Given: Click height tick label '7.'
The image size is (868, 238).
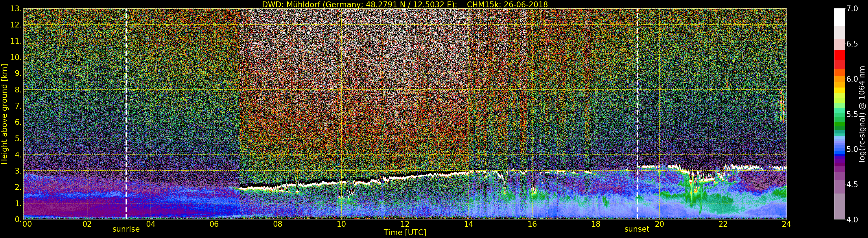Looking at the screenshot, I should [18, 106].
